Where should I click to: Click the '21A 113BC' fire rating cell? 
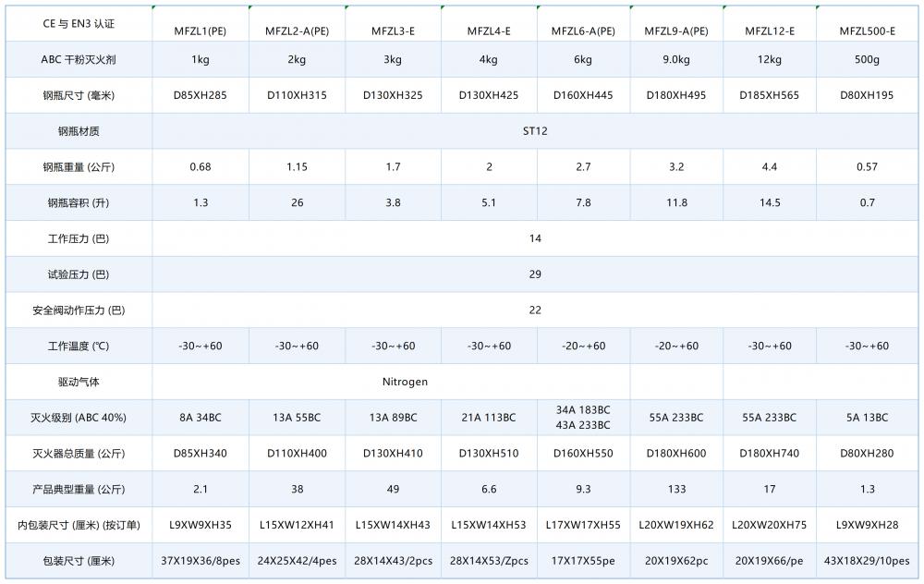coord(487,418)
